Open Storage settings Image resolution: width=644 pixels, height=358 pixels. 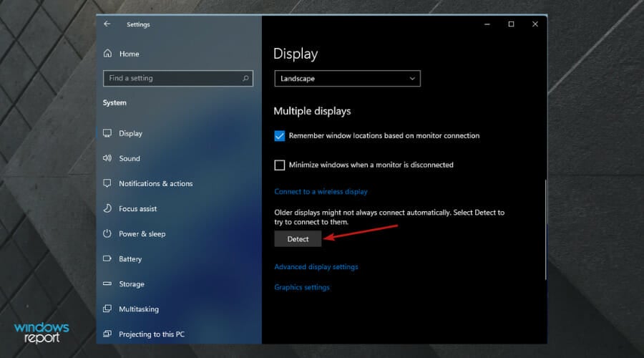point(132,284)
